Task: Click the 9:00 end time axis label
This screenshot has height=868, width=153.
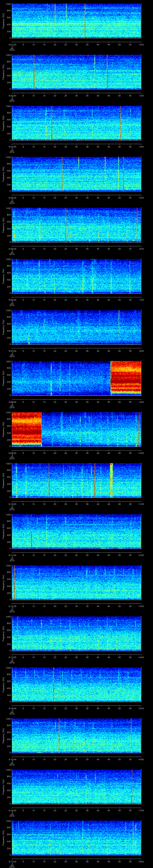Action: click(x=141, y=402)
